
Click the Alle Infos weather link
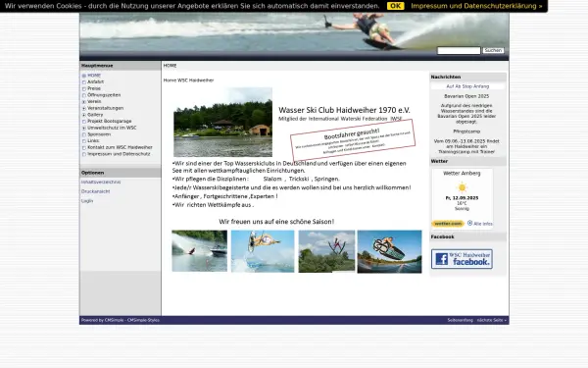pos(480,224)
